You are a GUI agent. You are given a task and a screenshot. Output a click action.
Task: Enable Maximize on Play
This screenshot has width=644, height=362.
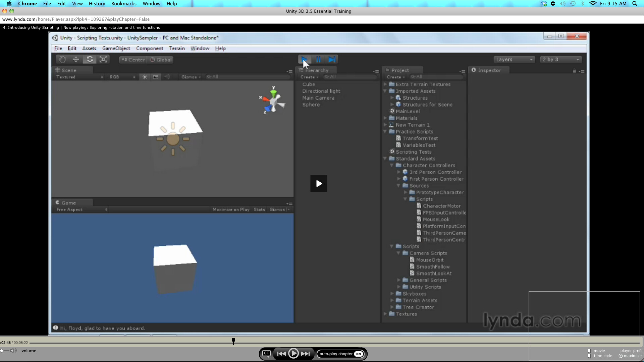click(230, 209)
